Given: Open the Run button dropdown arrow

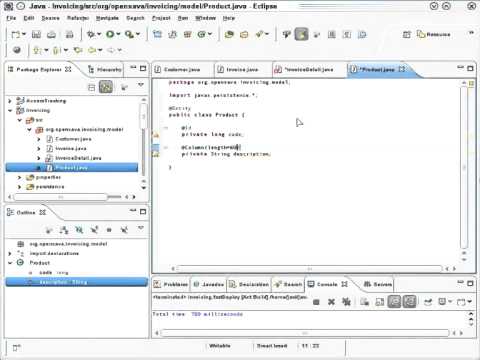Looking at the screenshot, I should pyautogui.click(x=118, y=34).
